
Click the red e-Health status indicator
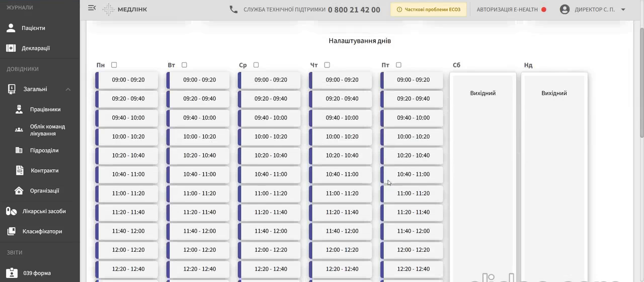[x=544, y=10]
